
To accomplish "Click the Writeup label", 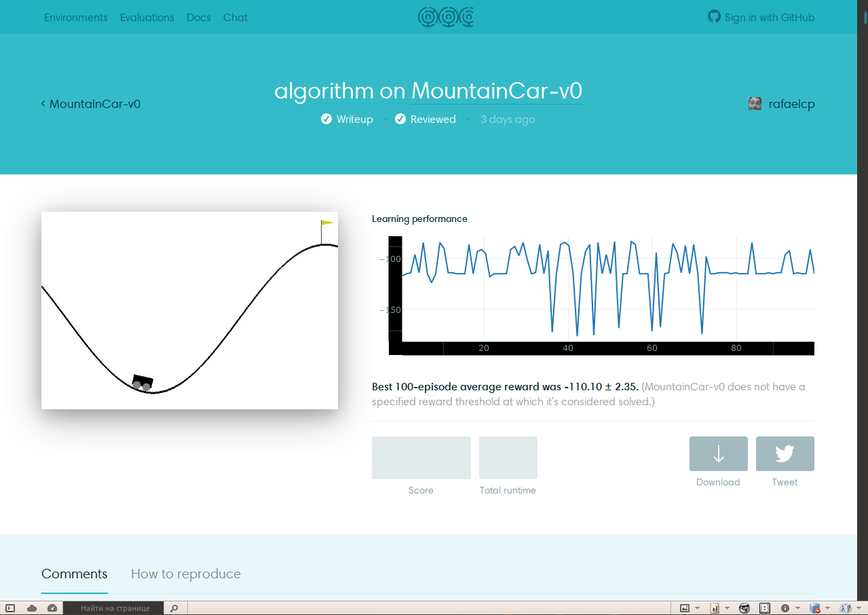I will pos(355,119).
